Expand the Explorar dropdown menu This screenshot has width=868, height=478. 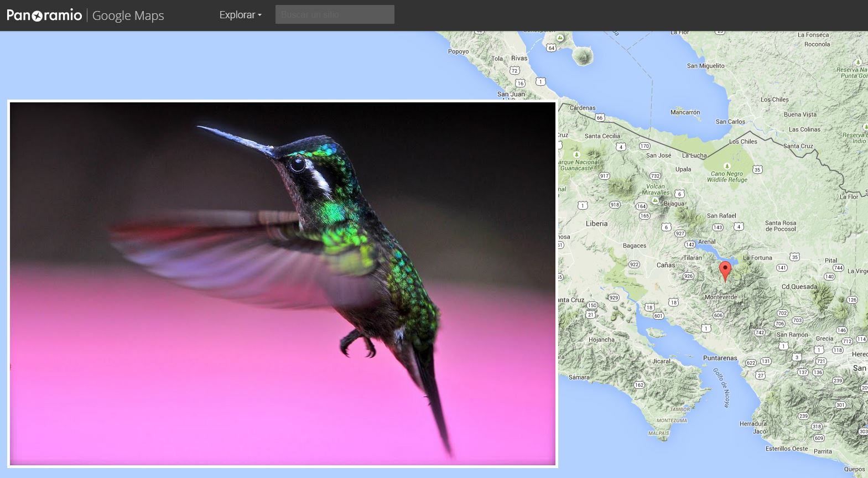pos(240,15)
